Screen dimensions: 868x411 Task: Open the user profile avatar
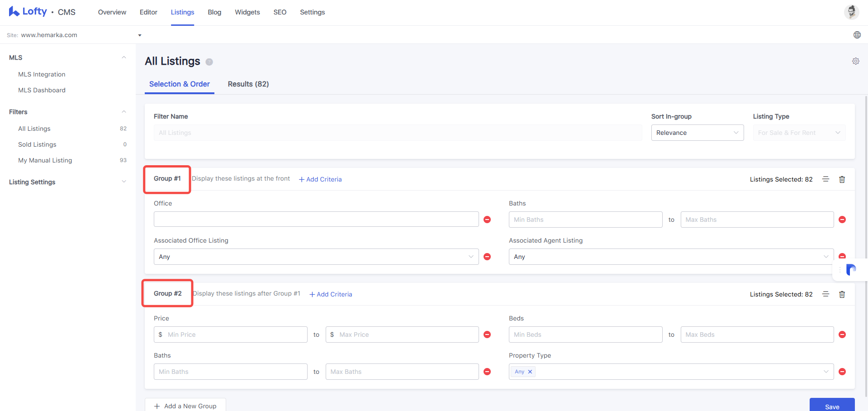tap(851, 12)
